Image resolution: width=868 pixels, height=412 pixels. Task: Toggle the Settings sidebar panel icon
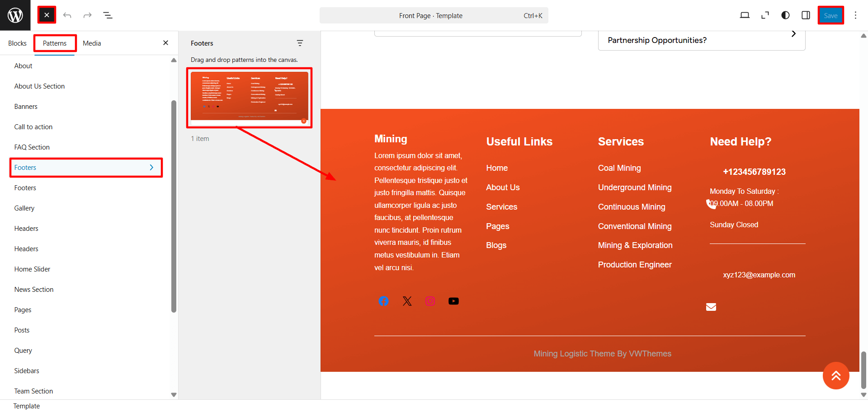click(806, 15)
